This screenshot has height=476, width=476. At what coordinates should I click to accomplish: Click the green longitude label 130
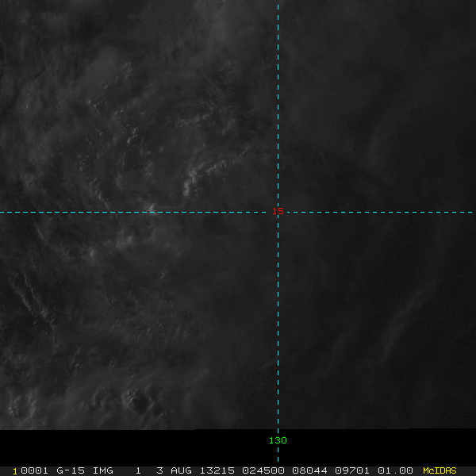tap(278, 440)
